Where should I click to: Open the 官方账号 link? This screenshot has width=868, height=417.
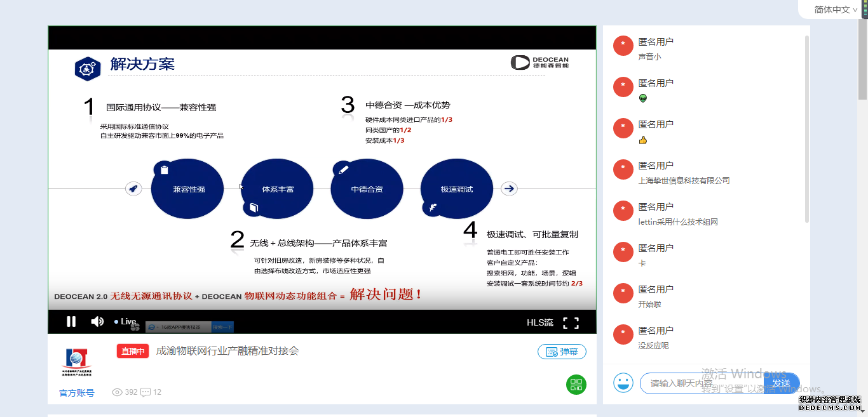(x=77, y=393)
